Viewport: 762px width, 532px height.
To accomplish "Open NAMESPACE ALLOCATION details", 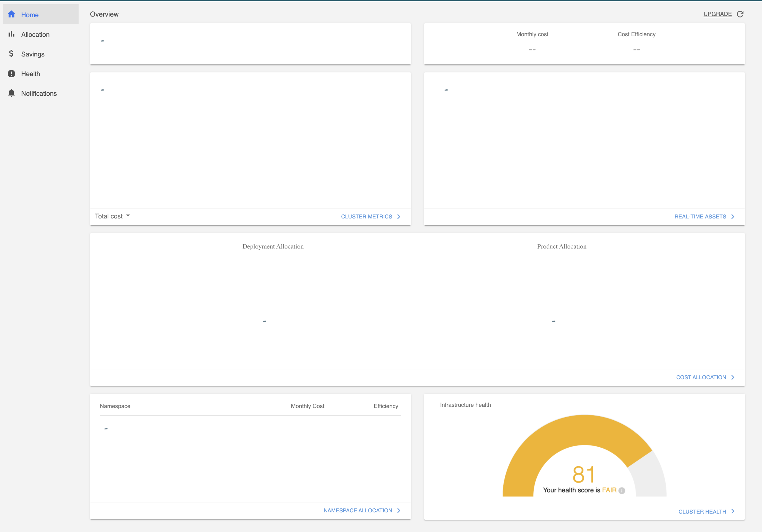I will [358, 511].
